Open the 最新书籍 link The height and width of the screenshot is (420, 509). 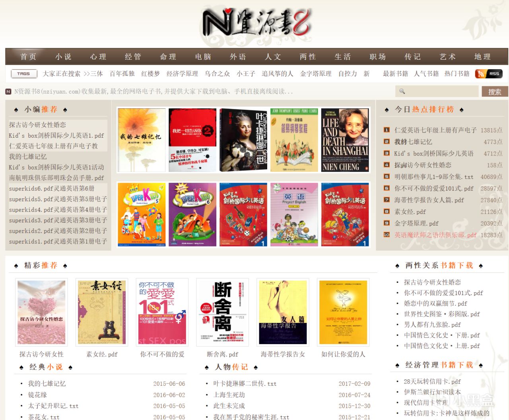click(x=395, y=74)
